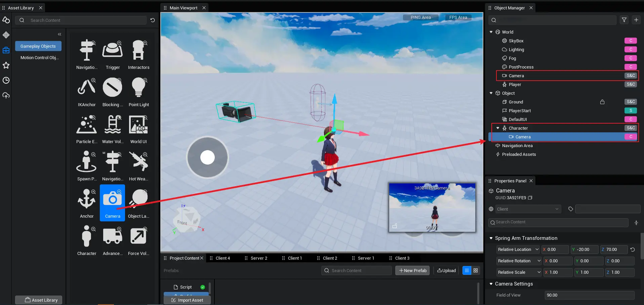Choose the IKAnchor object
This screenshot has height=305, width=644.
[87, 92]
